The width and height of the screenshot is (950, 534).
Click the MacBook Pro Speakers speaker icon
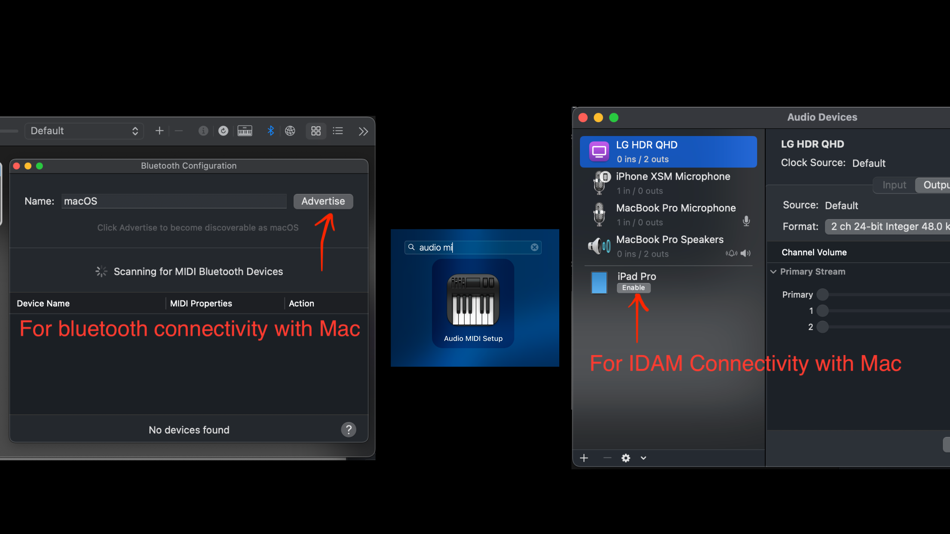tap(599, 246)
